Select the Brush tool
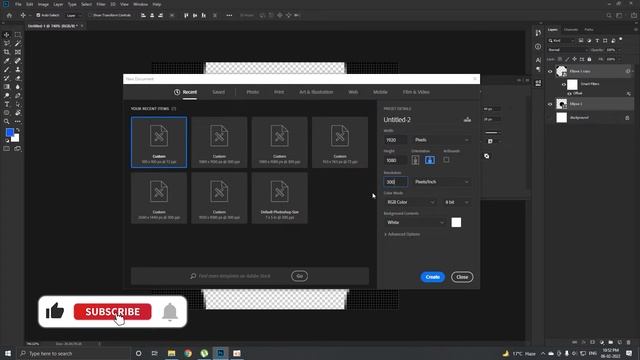Viewport: 640px width, 360px height. (7, 69)
